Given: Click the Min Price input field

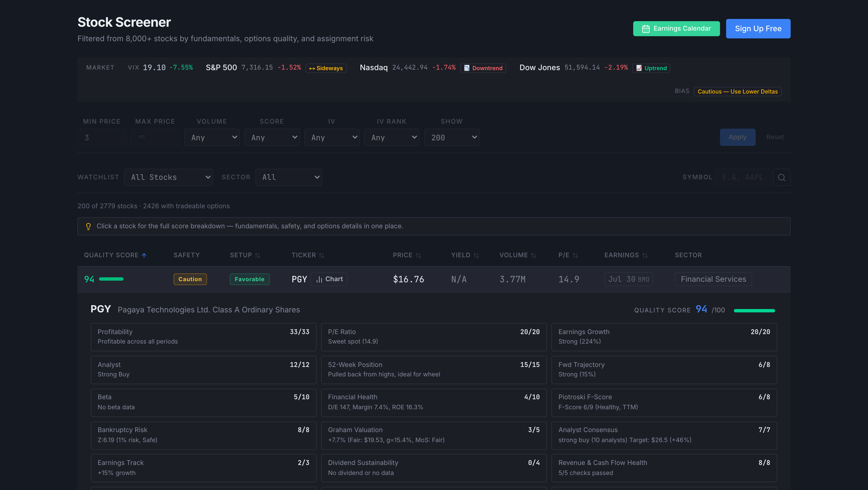Looking at the screenshot, I should [x=102, y=137].
